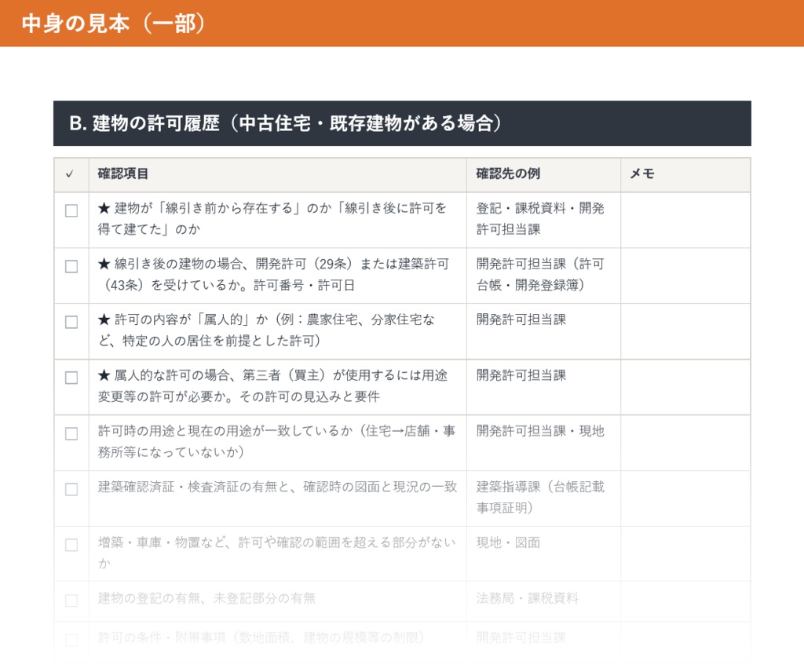Click memo cell for 開発許可（29条）row

click(685, 276)
